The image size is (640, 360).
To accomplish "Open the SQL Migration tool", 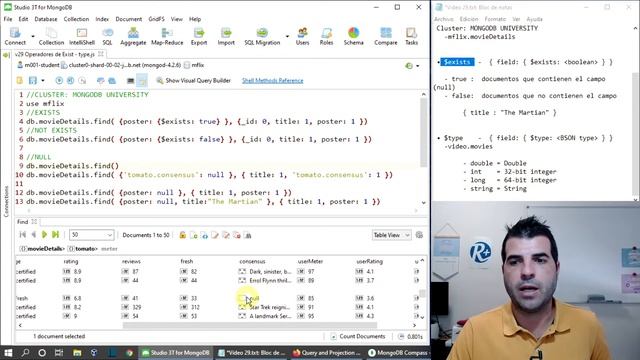I will point(262,36).
